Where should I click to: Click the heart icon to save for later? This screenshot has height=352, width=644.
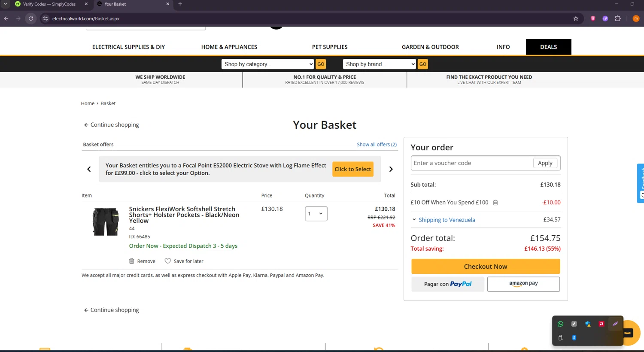click(x=168, y=261)
